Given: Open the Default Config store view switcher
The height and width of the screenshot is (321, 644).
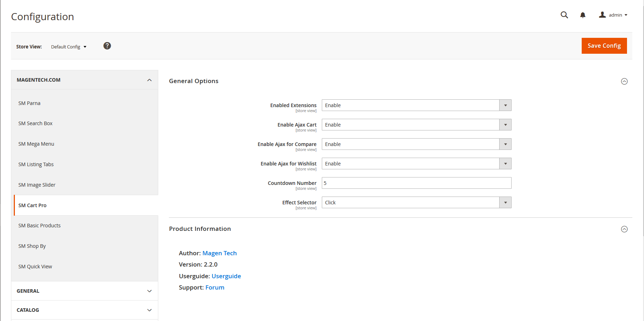Looking at the screenshot, I should click(69, 47).
